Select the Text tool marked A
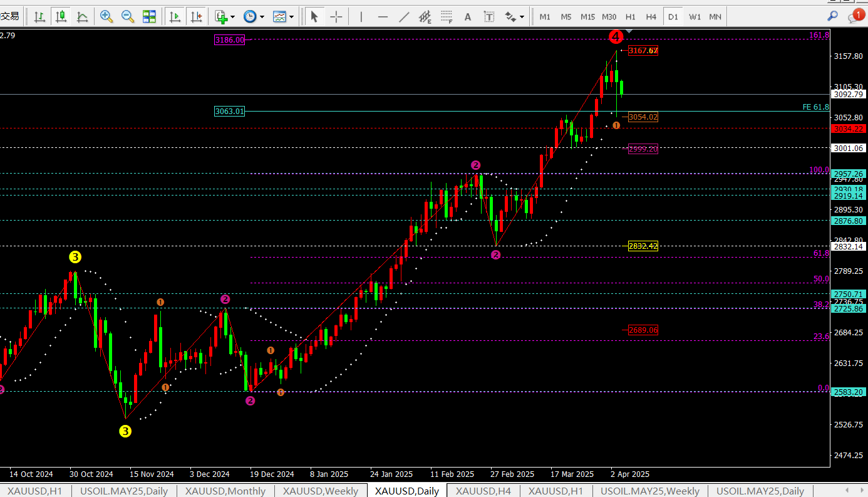Viewport: 868px width, 497px height. coord(467,17)
